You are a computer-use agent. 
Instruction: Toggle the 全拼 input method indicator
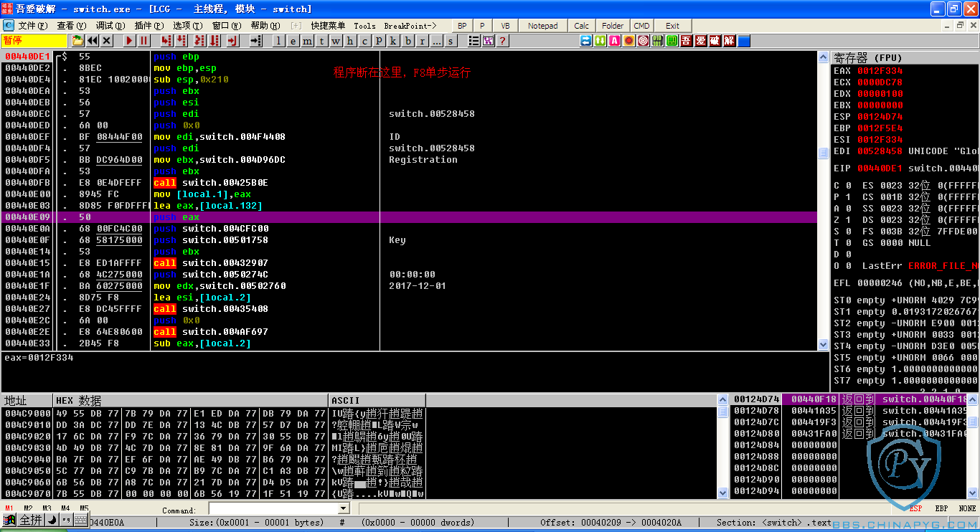click(31, 520)
